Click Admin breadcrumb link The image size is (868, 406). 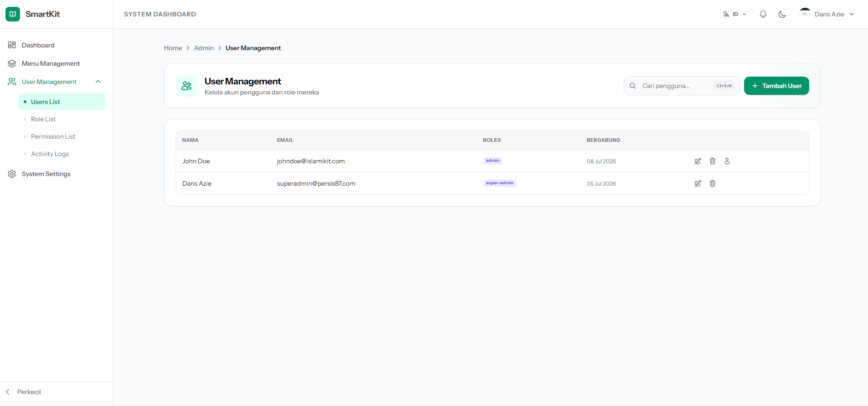click(204, 48)
